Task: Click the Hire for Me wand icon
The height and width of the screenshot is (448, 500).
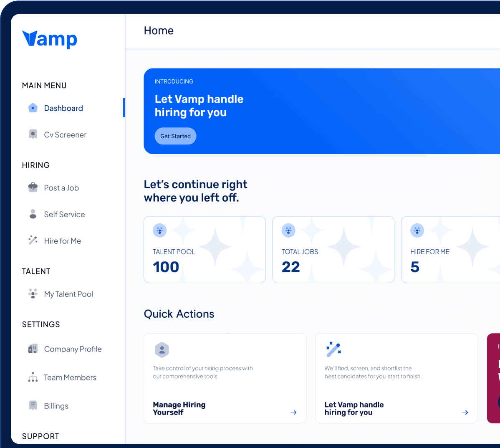Action: (x=33, y=240)
